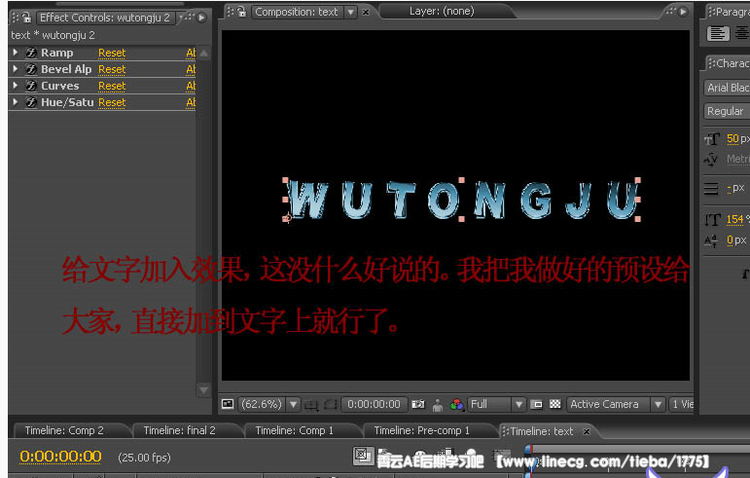The width and height of the screenshot is (750, 478).
Task: Open the Effect Controls panel menu arrow
Action: (202, 18)
